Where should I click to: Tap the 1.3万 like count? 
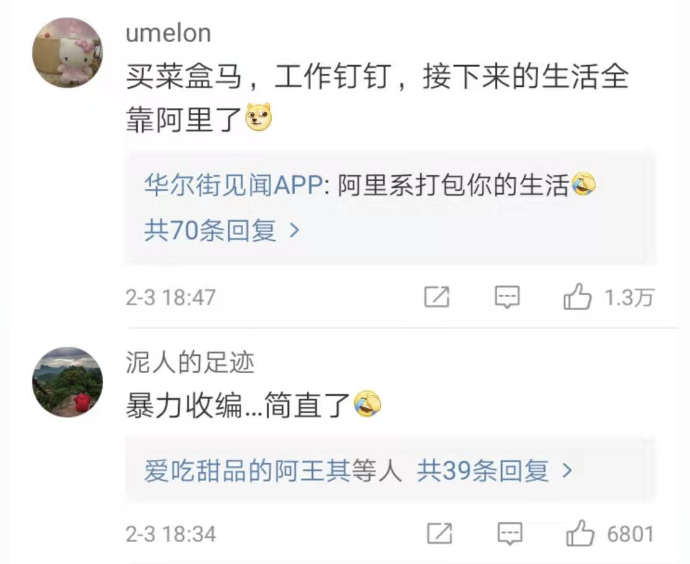(x=629, y=297)
